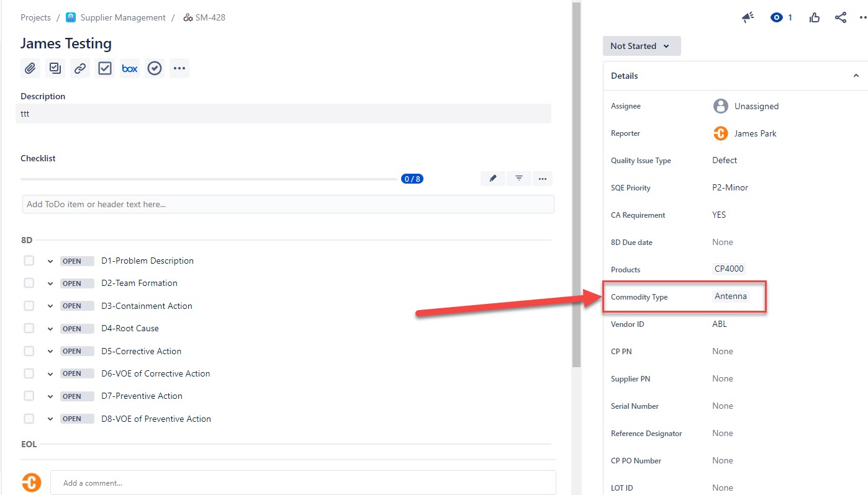Check the D4-Root Cause checkbox
Image resolution: width=868 pixels, height=495 pixels.
tap(29, 328)
